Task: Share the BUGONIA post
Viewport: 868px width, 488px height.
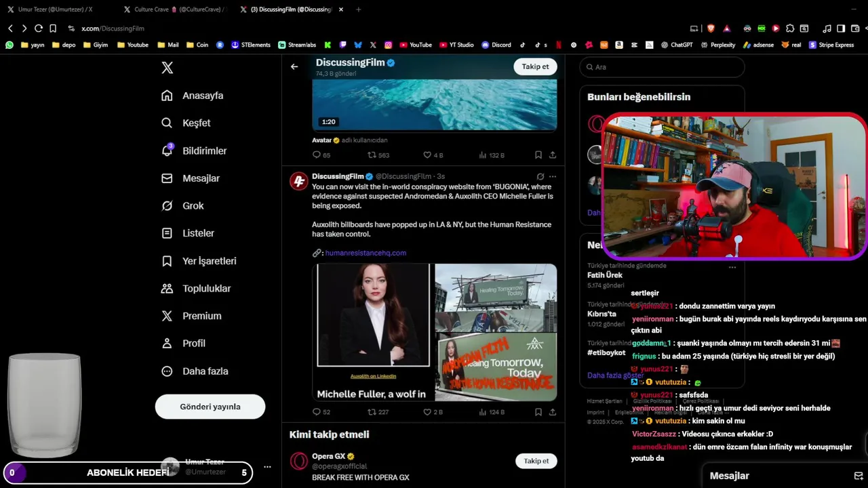Action: point(553,411)
